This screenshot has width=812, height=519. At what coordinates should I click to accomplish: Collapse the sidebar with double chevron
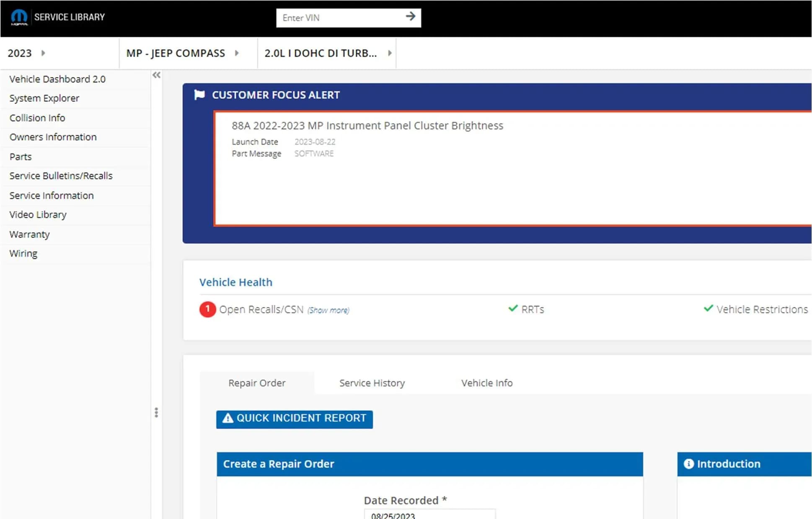pyautogui.click(x=156, y=75)
